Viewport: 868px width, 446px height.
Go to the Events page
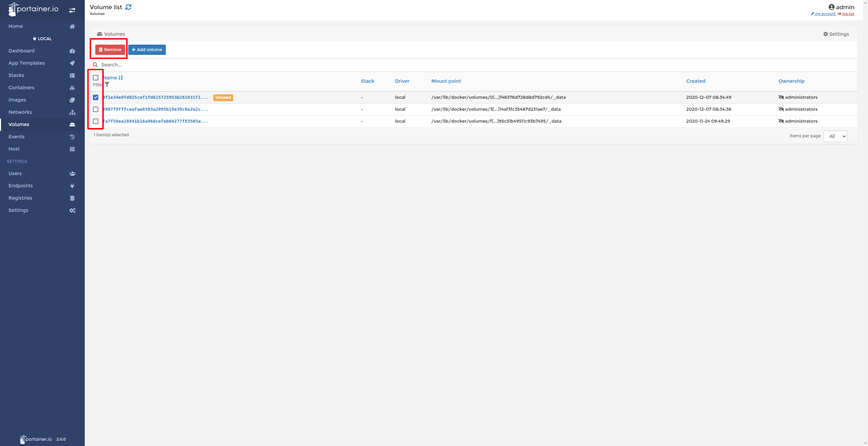point(16,137)
